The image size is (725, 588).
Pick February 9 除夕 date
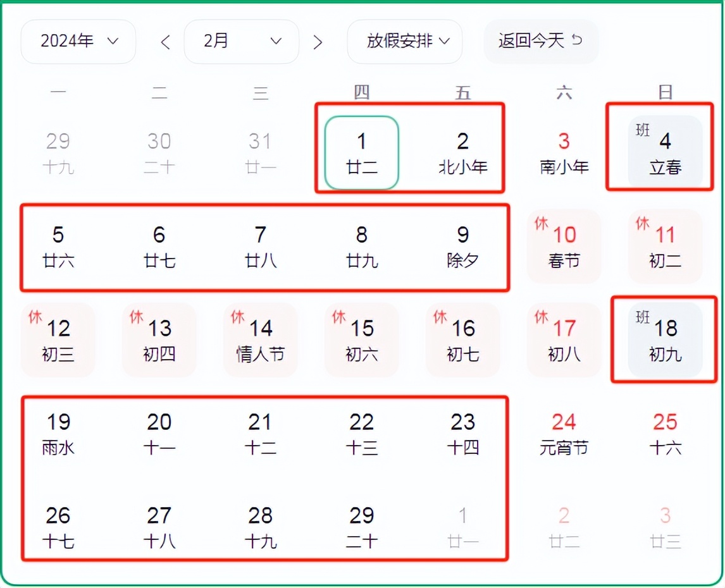(462, 247)
